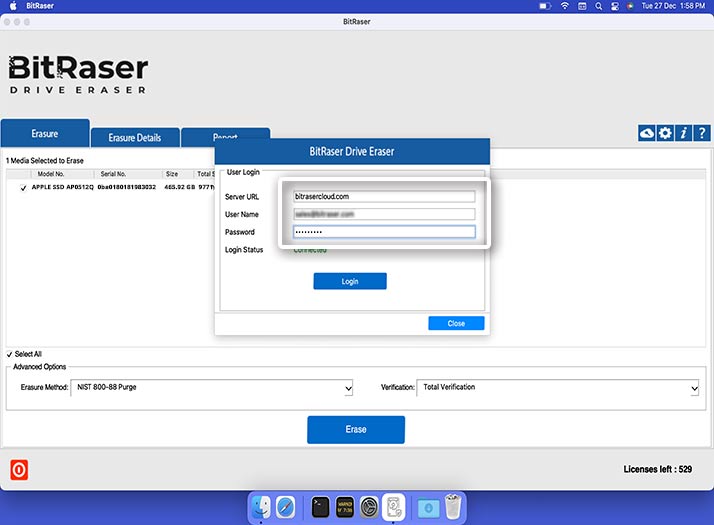
Task: Toggle the APPLE SSD AP0512Q checkbox
Action: pyautogui.click(x=23, y=188)
